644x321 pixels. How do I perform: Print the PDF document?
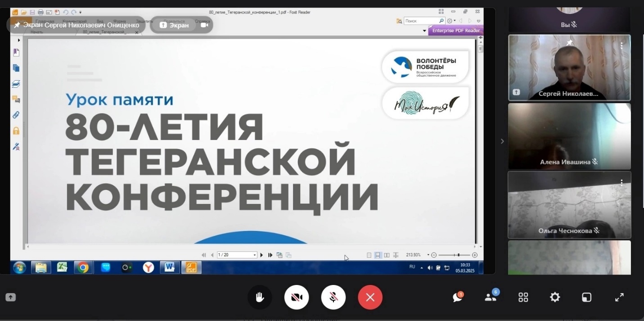[x=41, y=12]
